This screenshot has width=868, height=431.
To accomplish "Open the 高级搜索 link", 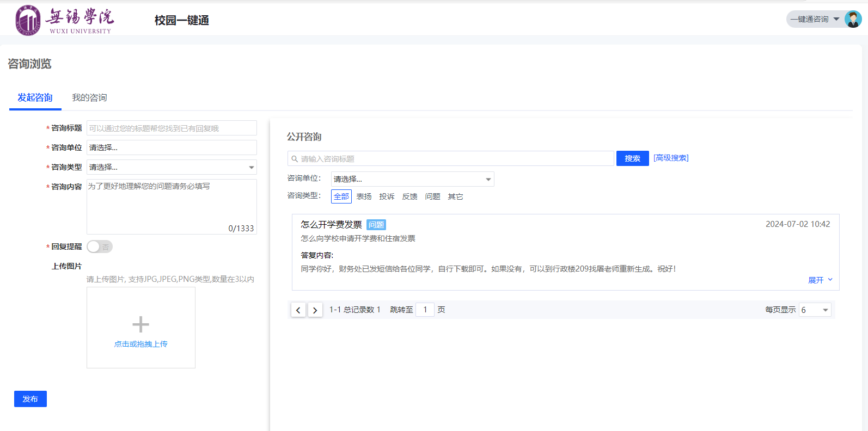I will tap(671, 158).
